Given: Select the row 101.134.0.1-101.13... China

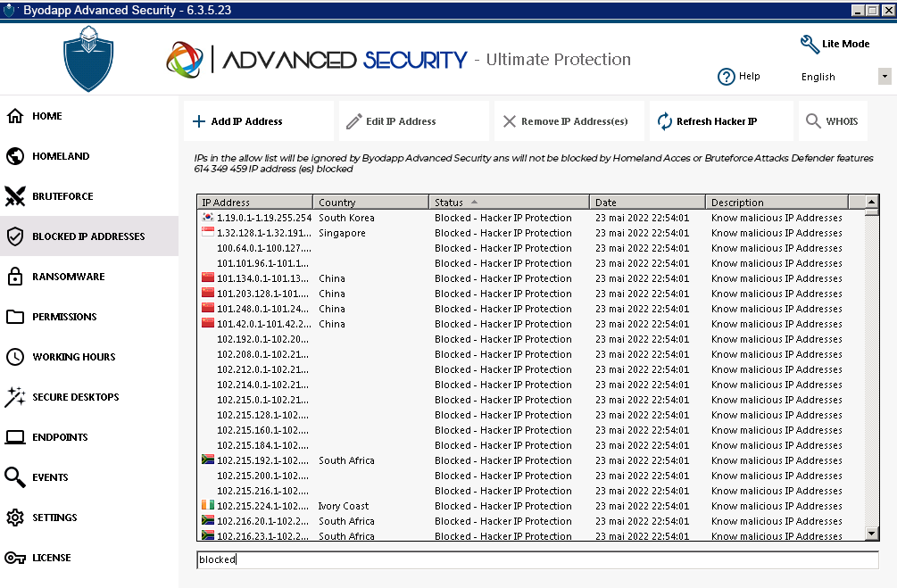Looking at the screenshot, I should point(530,278).
